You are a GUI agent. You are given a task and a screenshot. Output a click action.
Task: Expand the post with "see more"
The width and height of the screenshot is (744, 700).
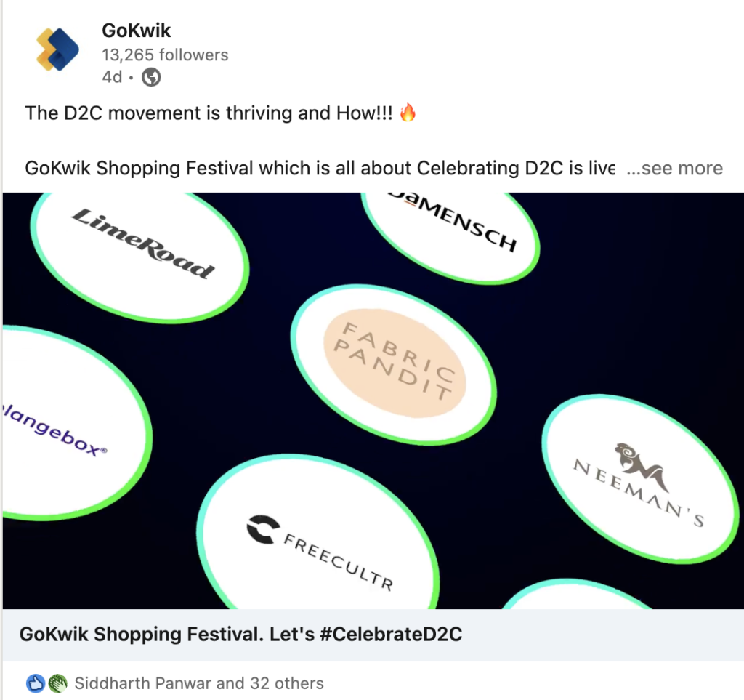(674, 169)
